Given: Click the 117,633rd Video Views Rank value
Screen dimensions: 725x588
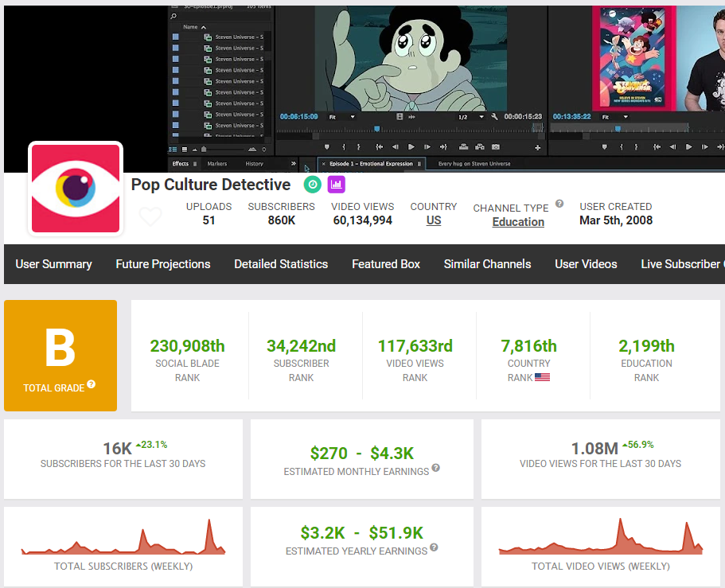Looking at the screenshot, I should [415, 346].
